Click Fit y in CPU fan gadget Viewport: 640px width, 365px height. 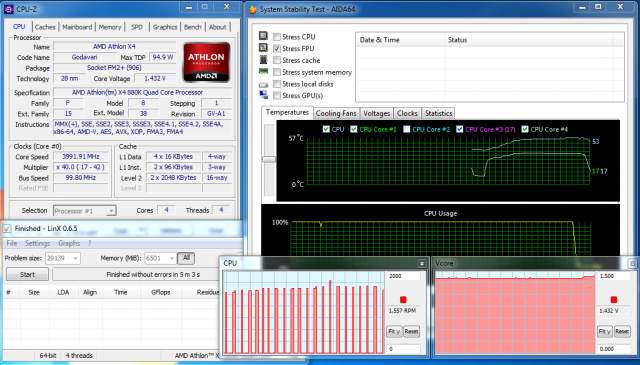(x=394, y=331)
